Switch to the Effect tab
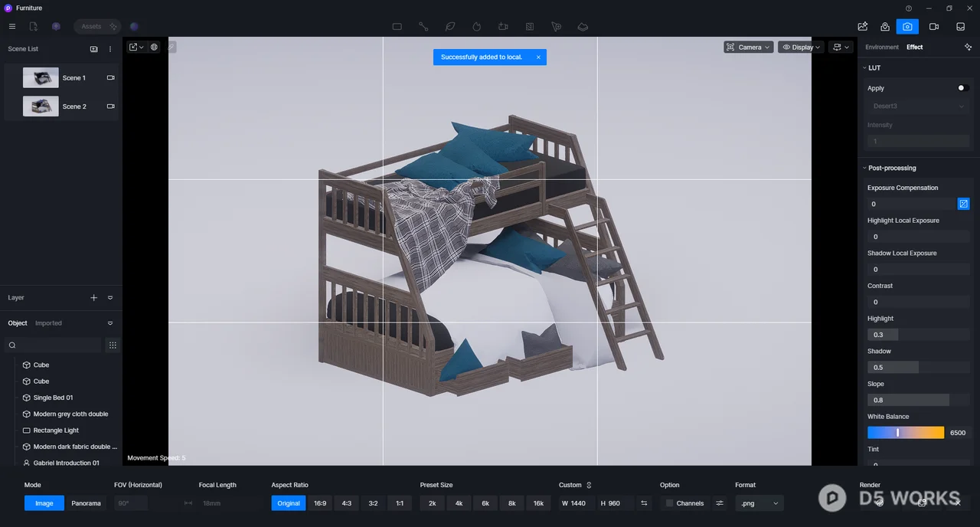The height and width of the screenshot is (527, 980). point(914,47)
